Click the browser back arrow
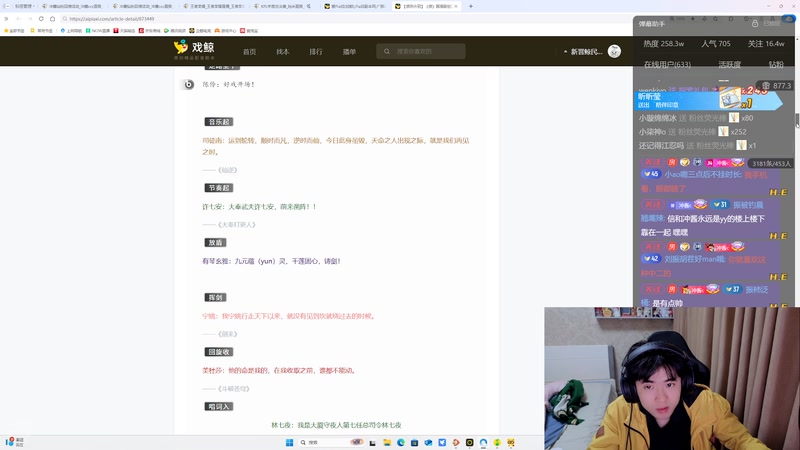 (x=18, y=19)
